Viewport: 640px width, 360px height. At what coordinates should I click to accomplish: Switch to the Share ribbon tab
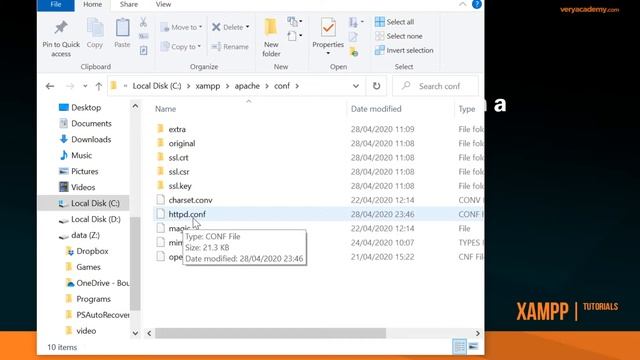click(x=129, y=4)
